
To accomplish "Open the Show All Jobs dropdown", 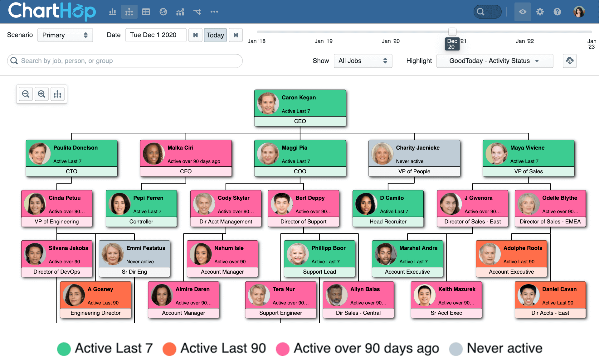I will 363,61.
